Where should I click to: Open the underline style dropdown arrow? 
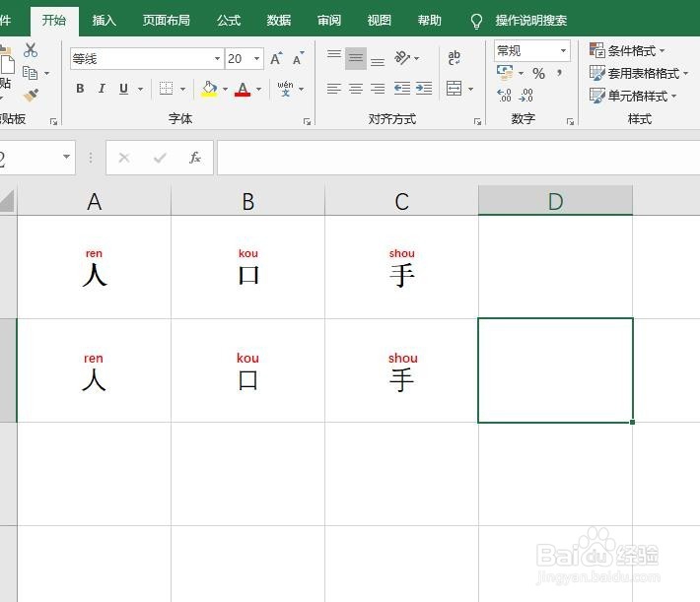click(x=140, y=89)
